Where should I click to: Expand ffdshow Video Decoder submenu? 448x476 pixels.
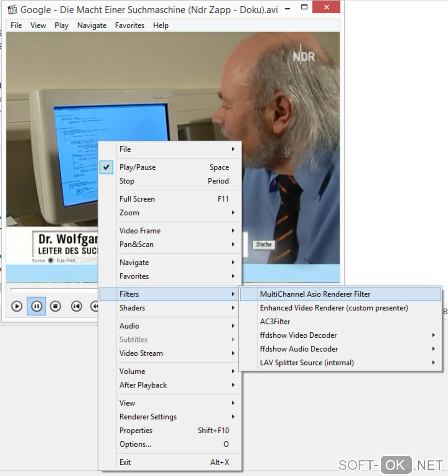pyautogui.click(x=340, y=335)
